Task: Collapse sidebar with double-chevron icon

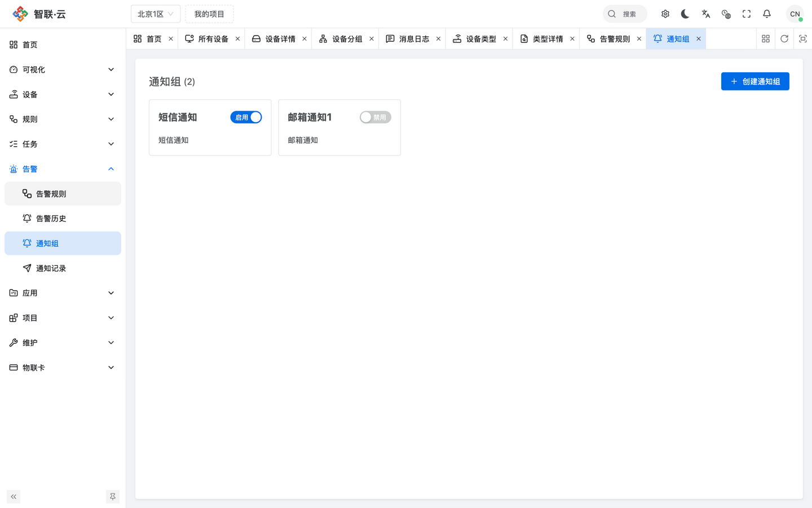Action: pyautogui.click(x=14, y=497)
